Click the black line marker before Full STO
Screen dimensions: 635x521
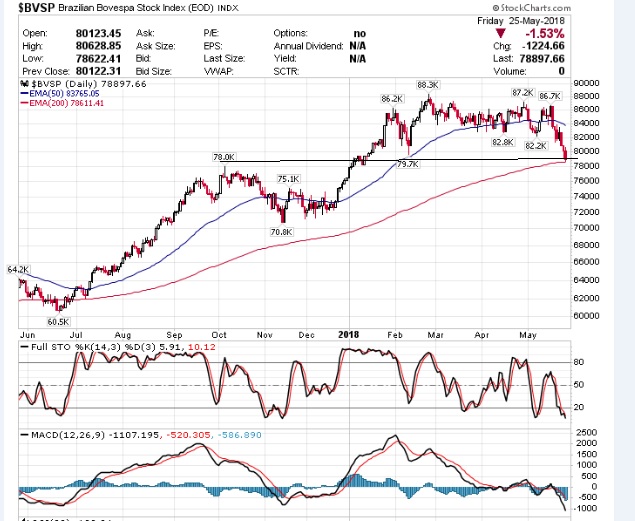24,347
